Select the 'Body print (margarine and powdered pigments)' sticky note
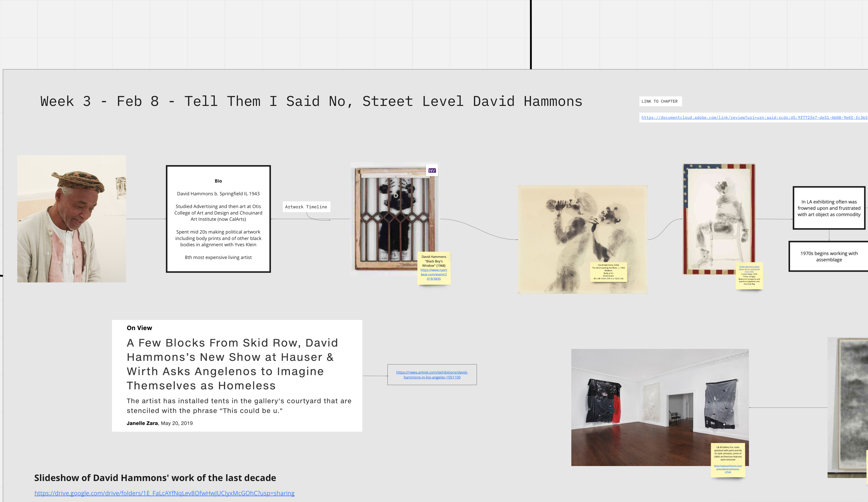 tap(749, 276)
